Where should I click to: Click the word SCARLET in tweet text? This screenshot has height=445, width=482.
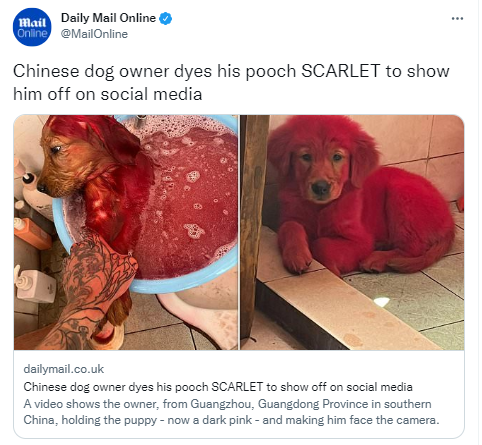pyautogui.click(x=340, y=71)
